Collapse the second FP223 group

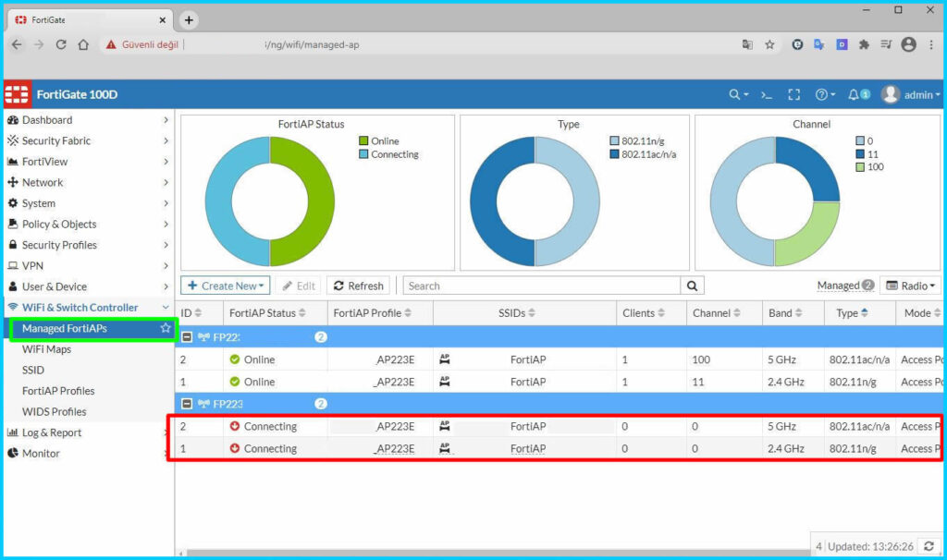click(187, 404)
